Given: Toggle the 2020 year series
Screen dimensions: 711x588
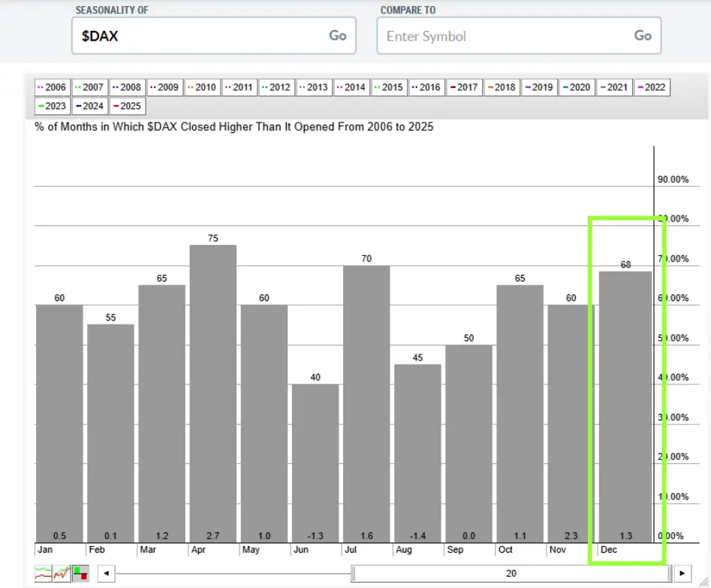Looking at the screenshot, I should click(577, 87).
